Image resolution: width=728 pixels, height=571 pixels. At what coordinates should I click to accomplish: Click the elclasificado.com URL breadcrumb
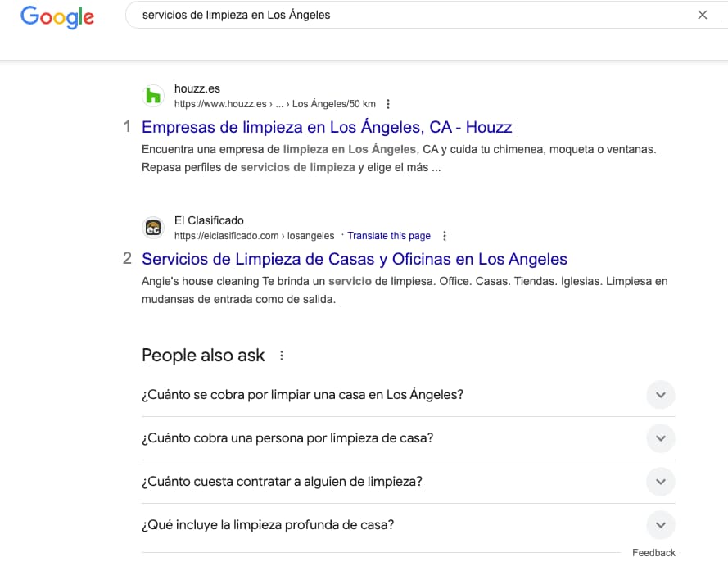pos(254,236)
